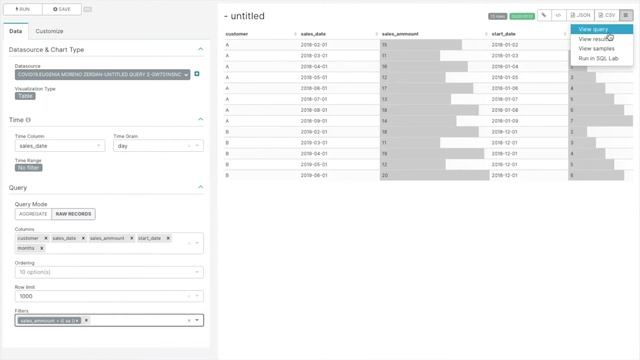Viewport: 640px width, 360px height.
Task: Click the info icon beside Time heading
Action: tap(28, 120)
